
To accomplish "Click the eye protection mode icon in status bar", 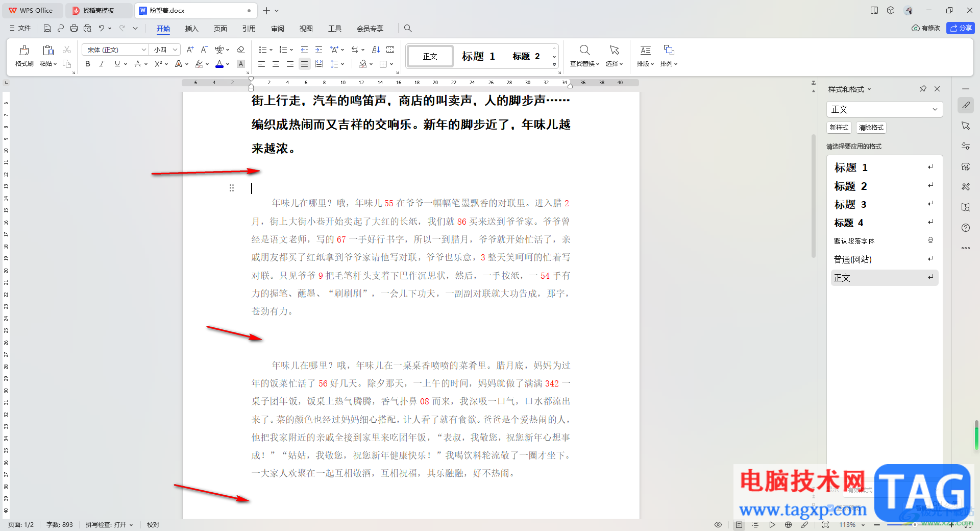I will [x=718, y=525].
